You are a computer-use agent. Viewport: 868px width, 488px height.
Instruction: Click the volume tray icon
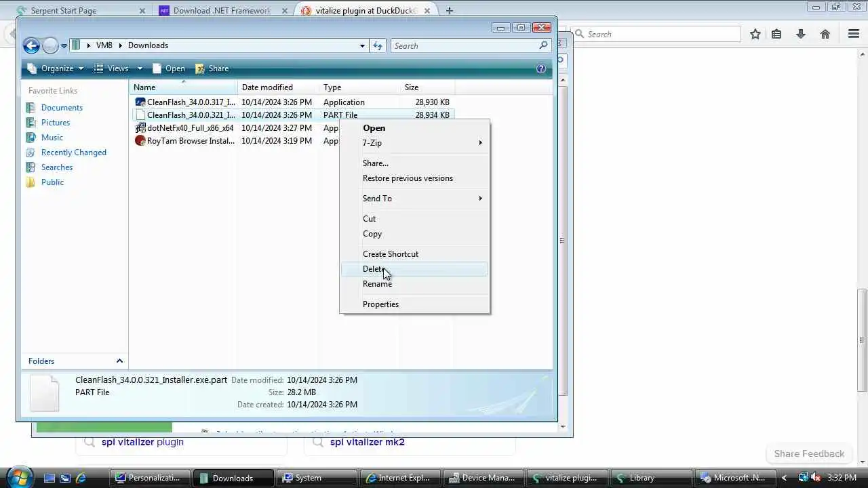pyautogui.click(x=816, y=478)
